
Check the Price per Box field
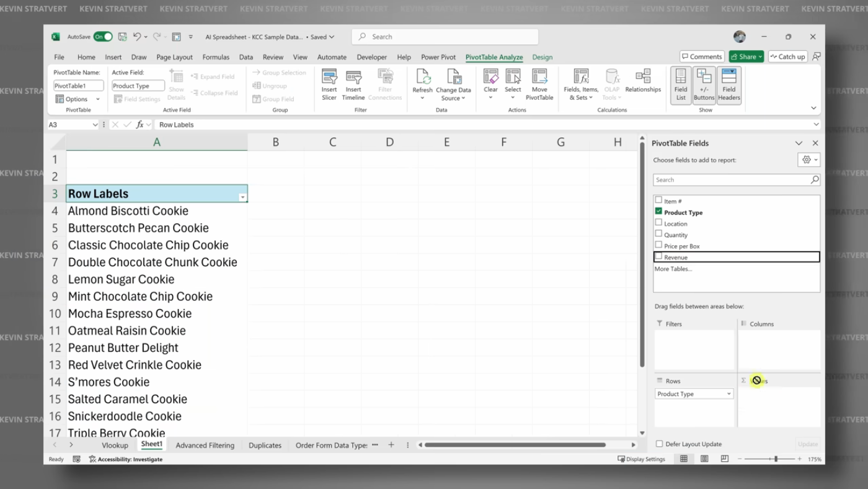pyautogui.click(x=658, y=245)
